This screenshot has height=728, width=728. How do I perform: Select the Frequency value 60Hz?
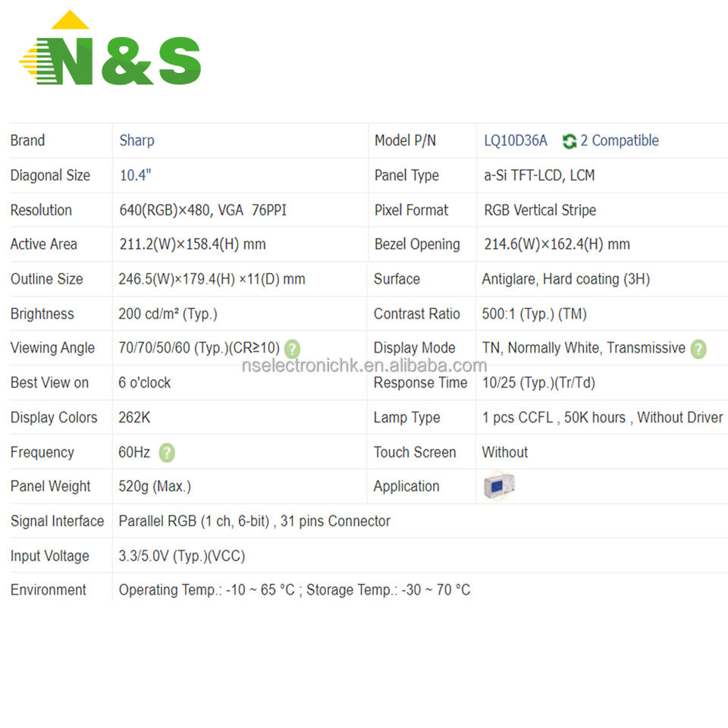[134, 452]
